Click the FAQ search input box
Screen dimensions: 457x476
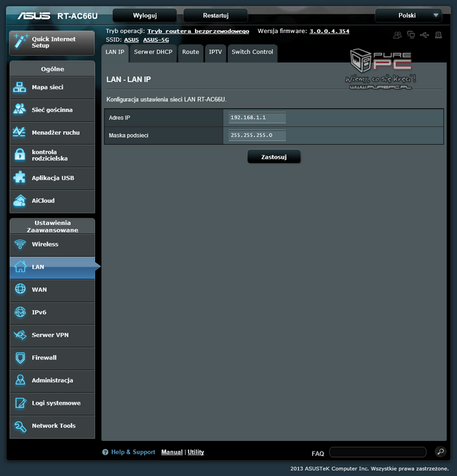(378, 452)
